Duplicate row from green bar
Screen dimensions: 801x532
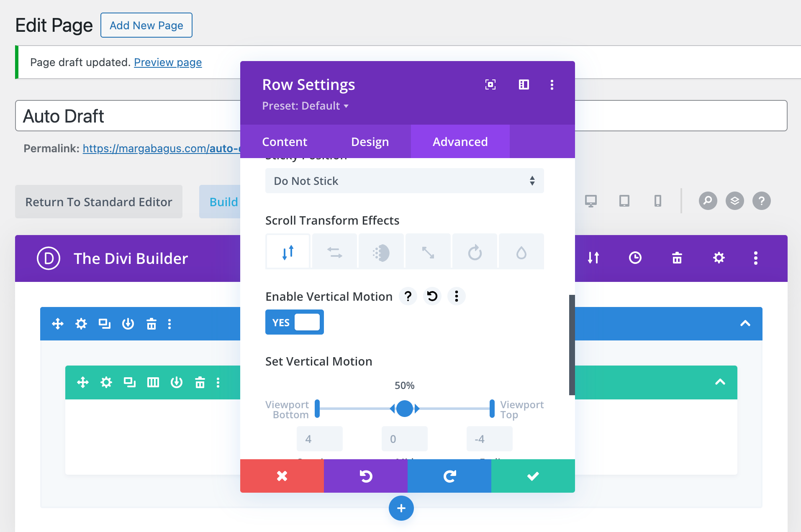(x=130, y=382)
